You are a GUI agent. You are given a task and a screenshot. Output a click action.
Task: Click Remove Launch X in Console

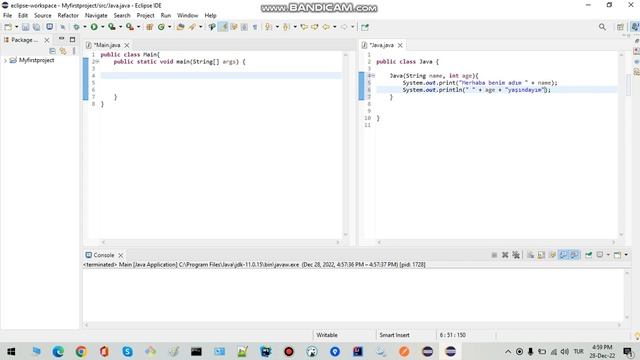(x=505, y=255)
